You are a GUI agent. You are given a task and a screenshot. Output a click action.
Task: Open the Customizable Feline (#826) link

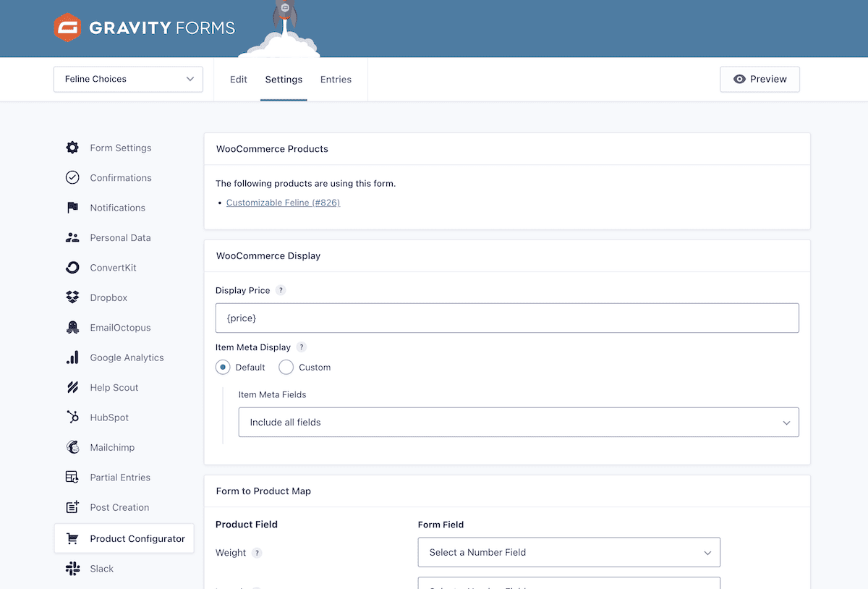(283, 203)
